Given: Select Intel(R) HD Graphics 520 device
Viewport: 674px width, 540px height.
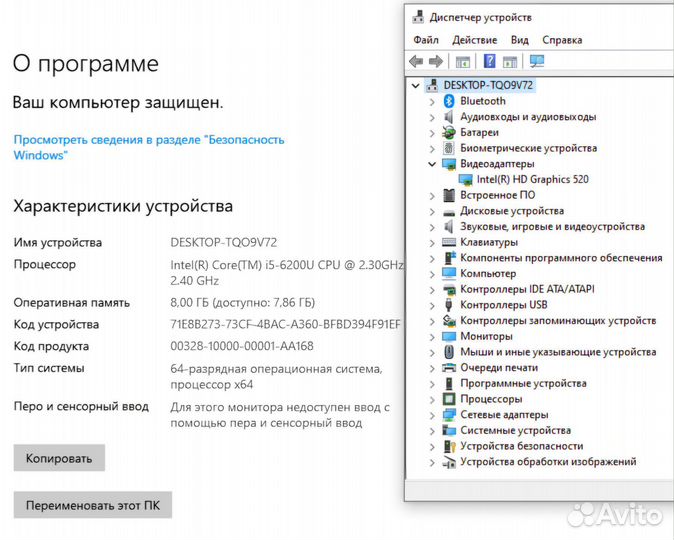Looking at the screenshot, I should point(533,179).
